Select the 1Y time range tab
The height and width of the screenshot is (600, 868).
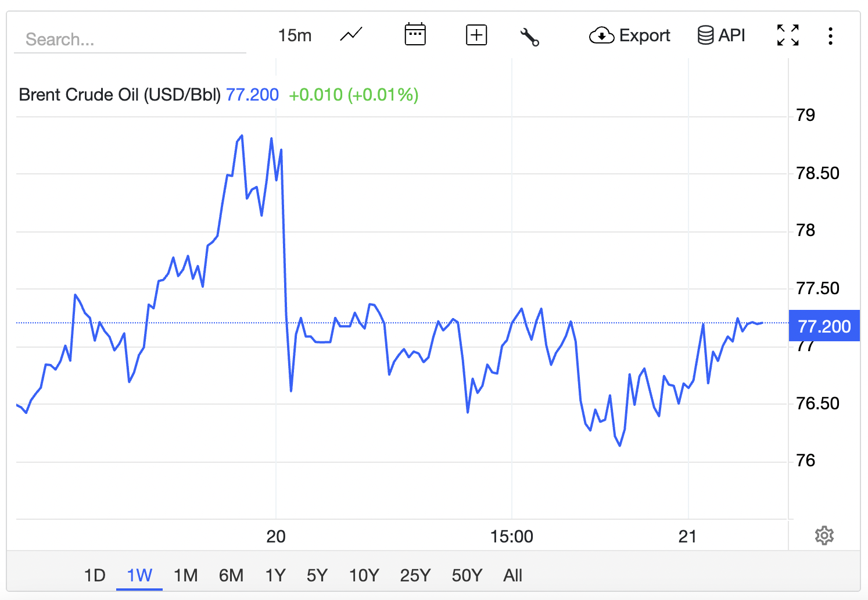[275, 576]
